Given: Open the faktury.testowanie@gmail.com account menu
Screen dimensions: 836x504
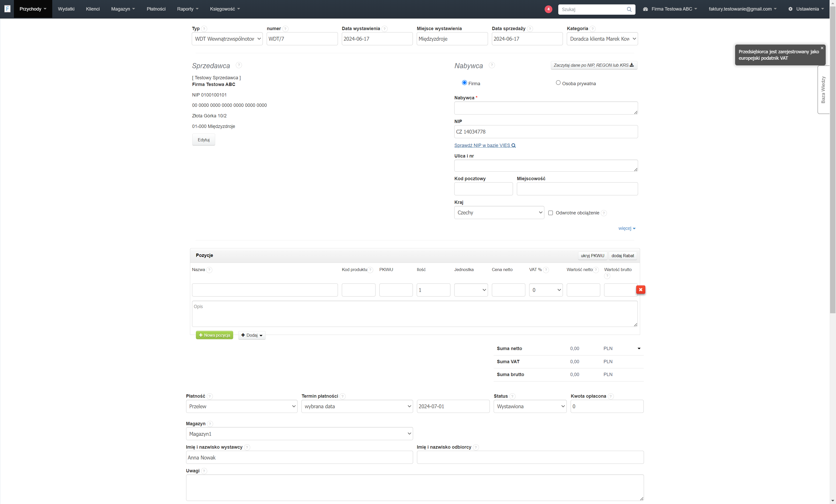Looking at the screenshot, I should pyautogui.click(x=742, y=9).
